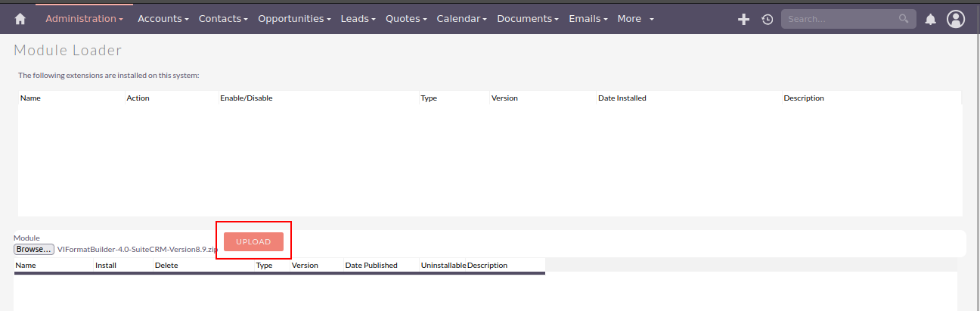Click Browse to choose module file
Screen dimensions: 980x311
(34, 249)
